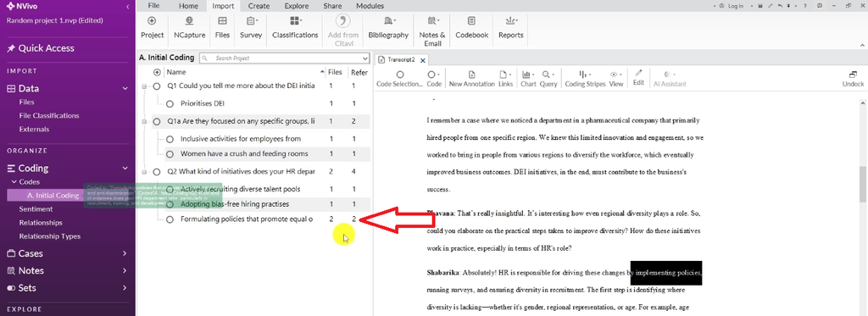Open the Chart tool
Viewport: 868px width, 316px height.
(x=528, y=79)
